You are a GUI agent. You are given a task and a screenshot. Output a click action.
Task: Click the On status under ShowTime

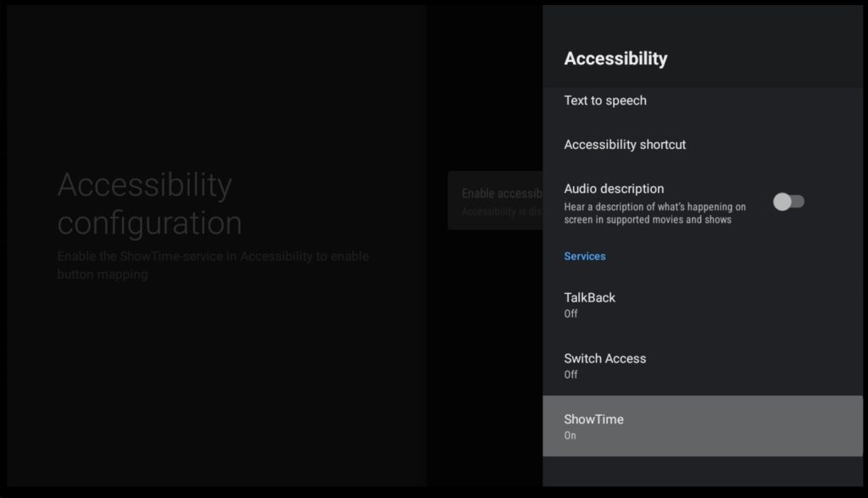570,436
